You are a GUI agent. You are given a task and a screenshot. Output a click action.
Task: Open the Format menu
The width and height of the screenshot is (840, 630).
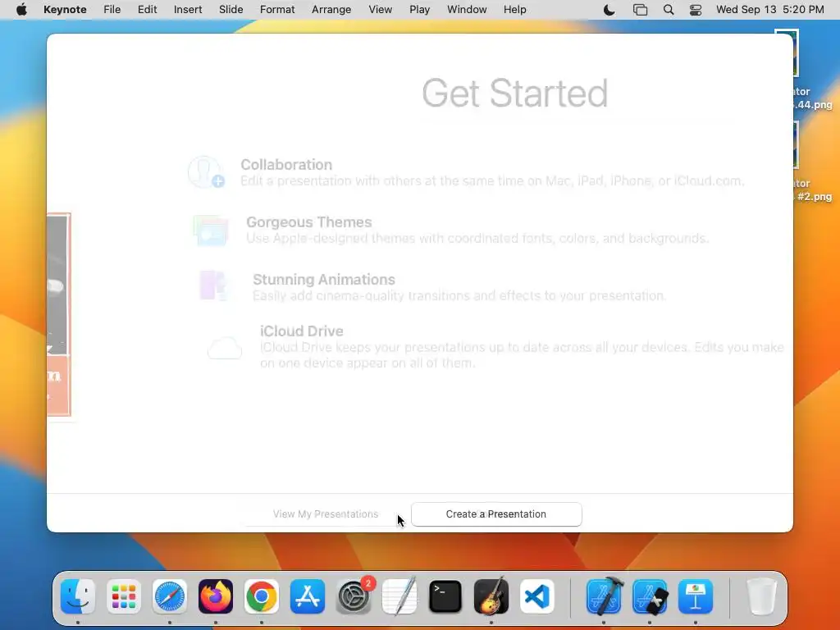tap(277, 10)
